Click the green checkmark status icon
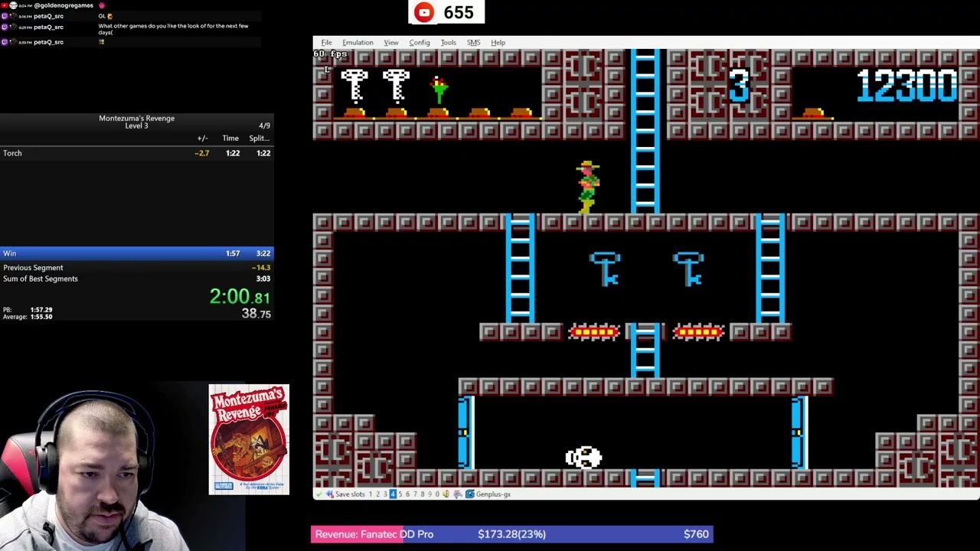This screenshot has width=980, height=551. [x=319, y=494]
